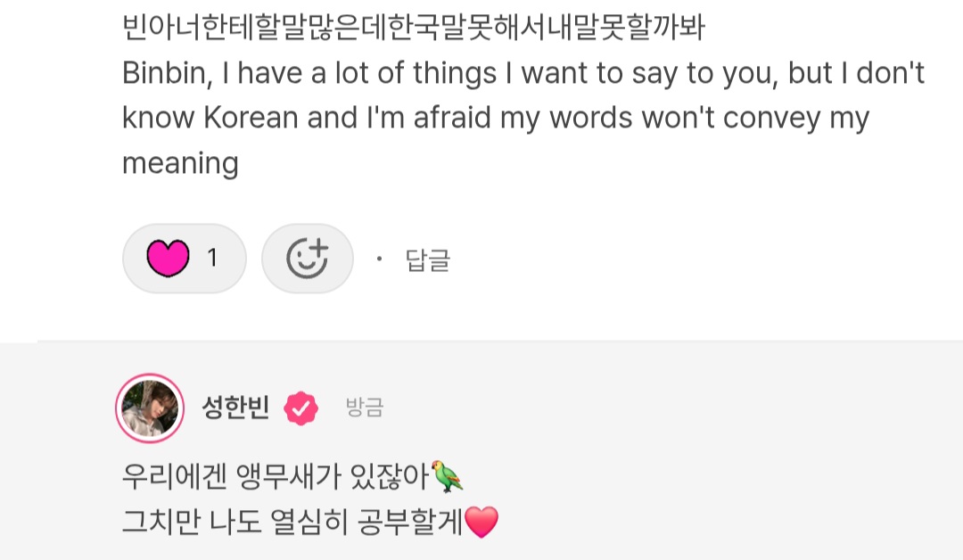Click the verified badge next to 성한빈

pyautogui.click(x=300, y=408)
